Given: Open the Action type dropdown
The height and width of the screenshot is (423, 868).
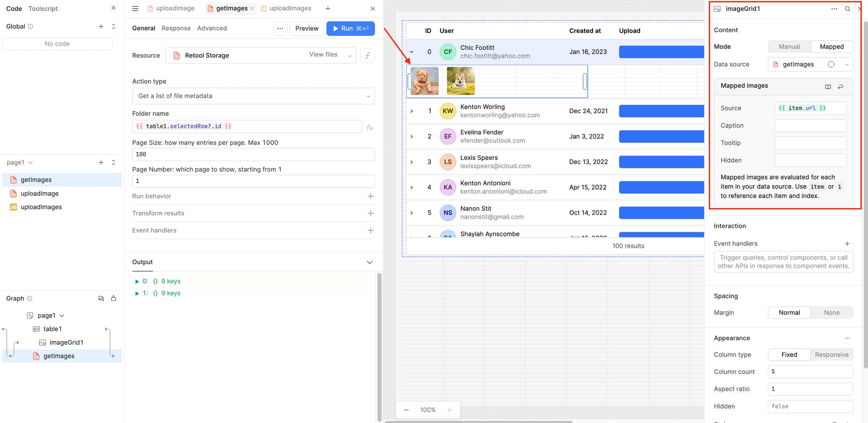Looking at the screenshot, I should point(253,96).
